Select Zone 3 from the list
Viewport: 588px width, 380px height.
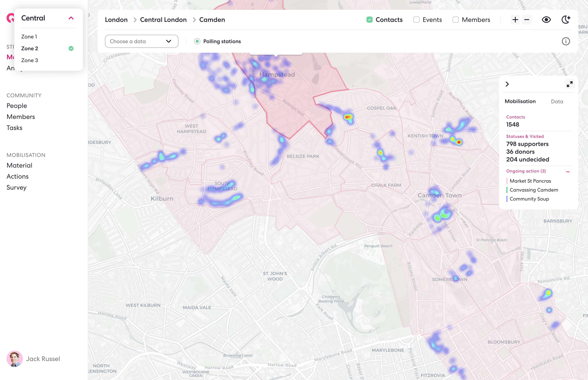click(30, 60)
